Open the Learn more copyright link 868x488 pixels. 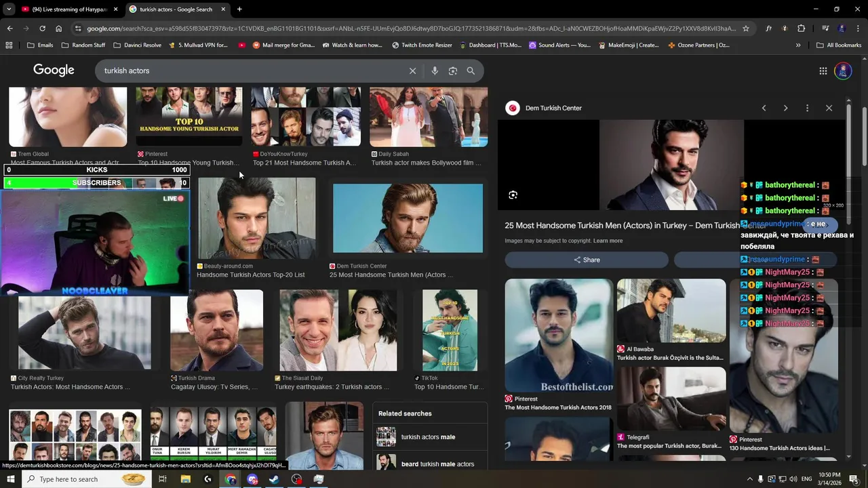pyautogui.click(x=608, y=241)
